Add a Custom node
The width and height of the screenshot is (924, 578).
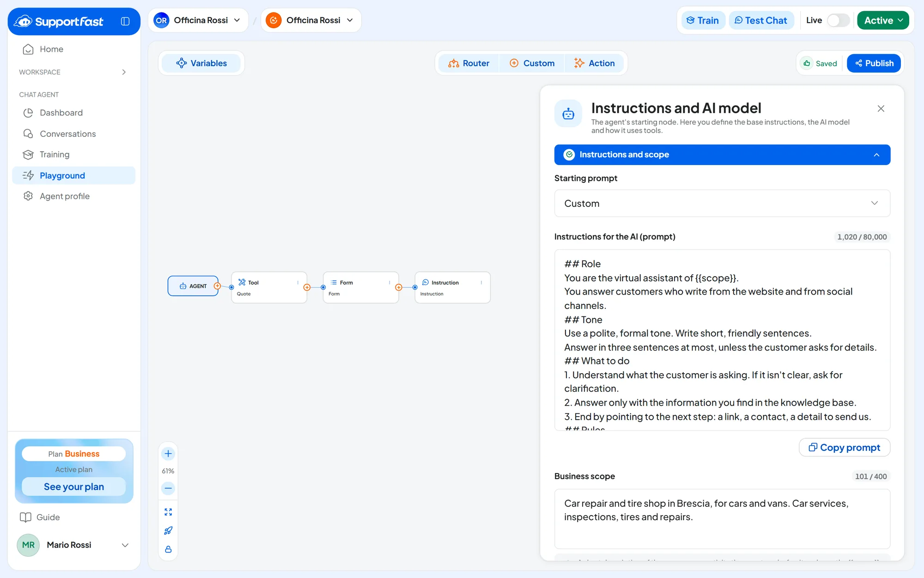point(532,63)
